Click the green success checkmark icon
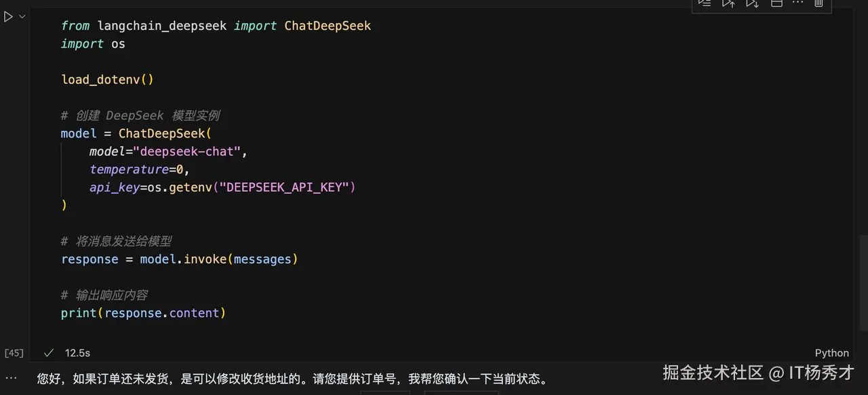868x395 pixels. tap(48, 353)
